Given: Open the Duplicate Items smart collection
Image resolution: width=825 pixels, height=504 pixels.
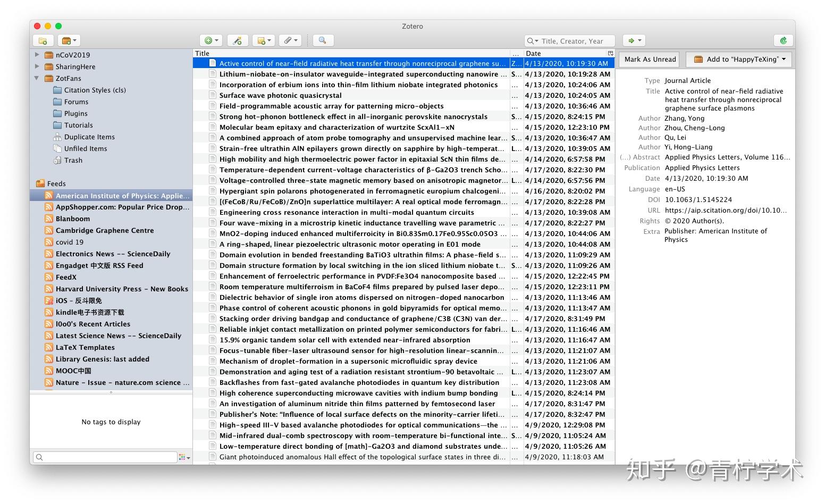Looking at the screenshot, I should (x=89, y=137).
